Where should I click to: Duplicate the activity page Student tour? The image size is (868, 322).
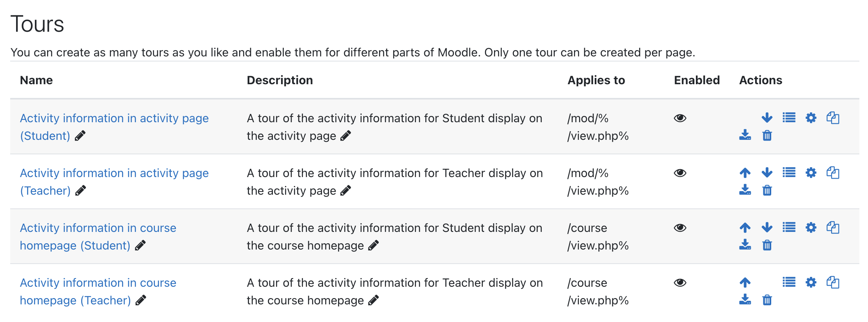833,118
